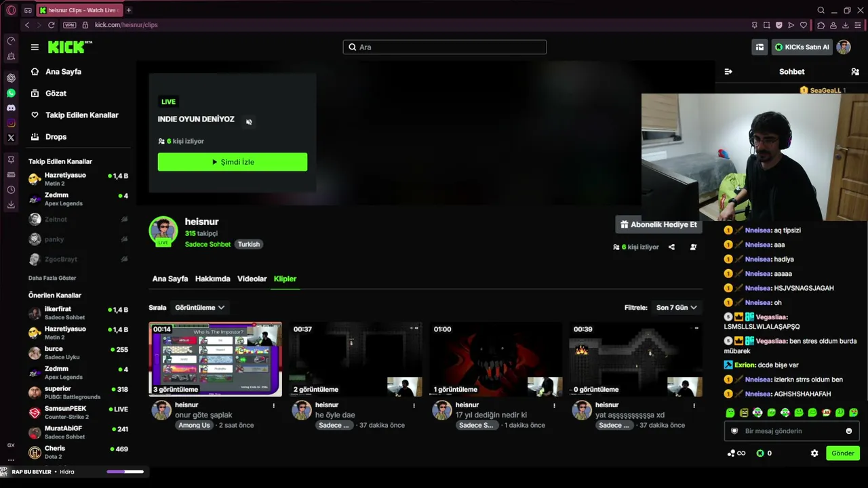Open options menu for 'yat aşşşşşş xd' clip
The width and height of the screenshot is (868, 488).
(x=694, y=405)
